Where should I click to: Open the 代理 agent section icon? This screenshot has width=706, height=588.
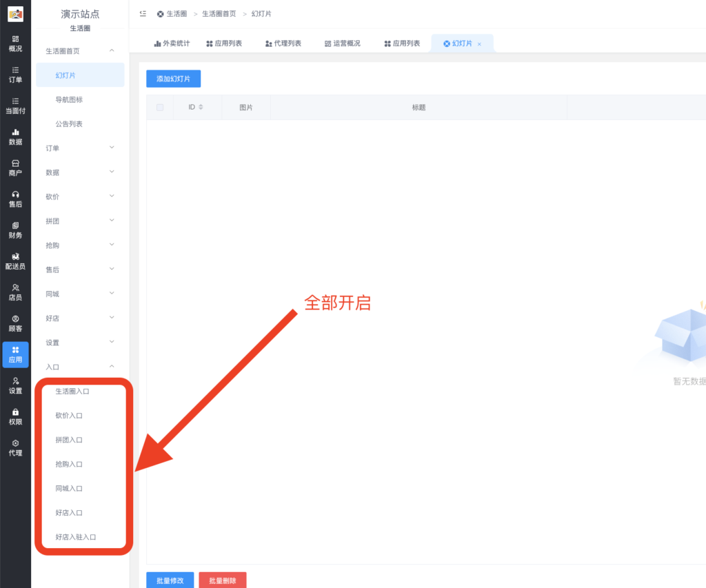pos(15,448)
